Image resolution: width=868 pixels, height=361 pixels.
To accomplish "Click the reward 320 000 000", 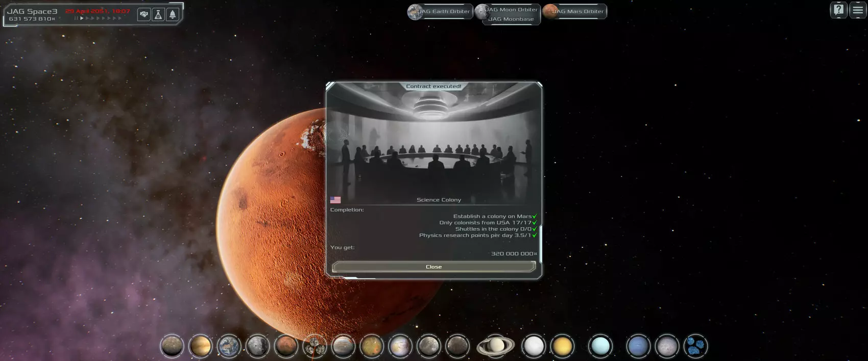I will [514, 253].
